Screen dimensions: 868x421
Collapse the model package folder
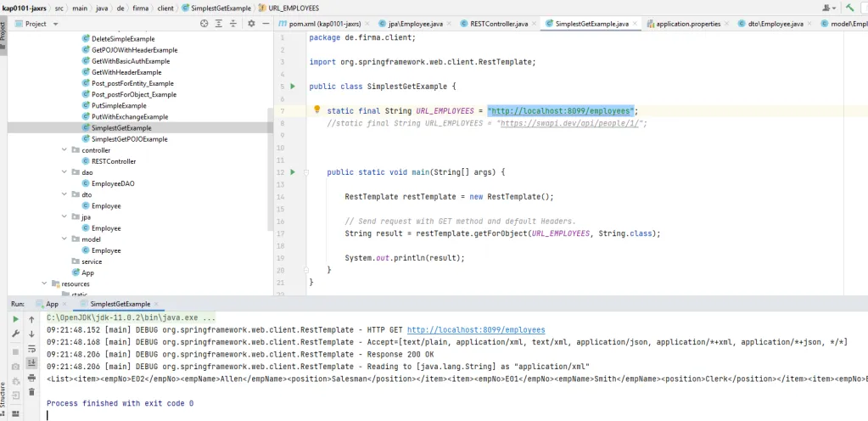pos(64,239)
